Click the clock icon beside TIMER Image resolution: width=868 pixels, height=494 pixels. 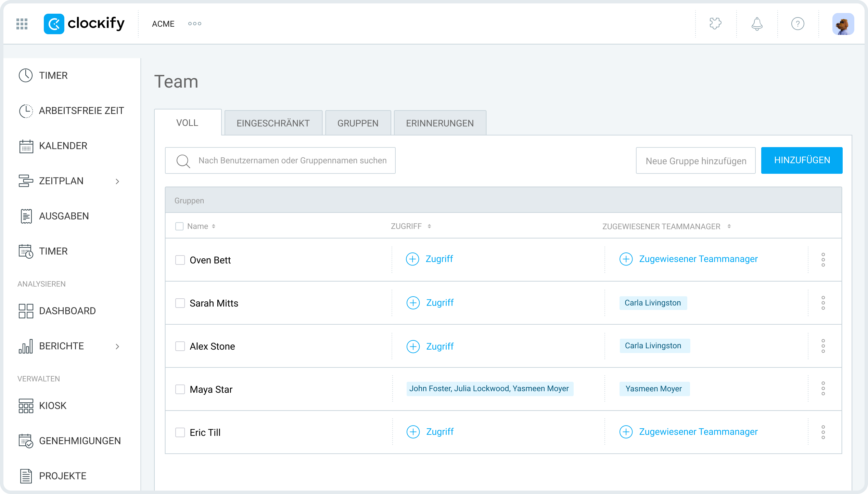click(26, 75)
